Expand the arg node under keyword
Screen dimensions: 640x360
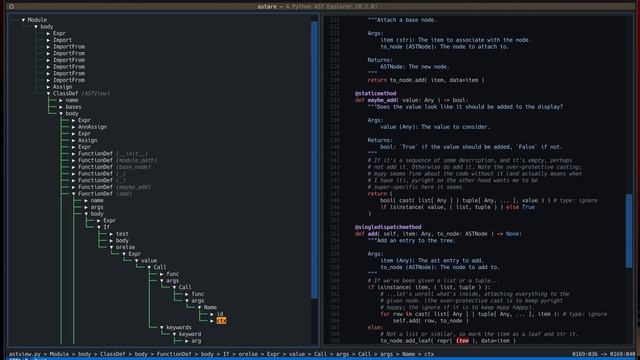(x=187, y=341)
